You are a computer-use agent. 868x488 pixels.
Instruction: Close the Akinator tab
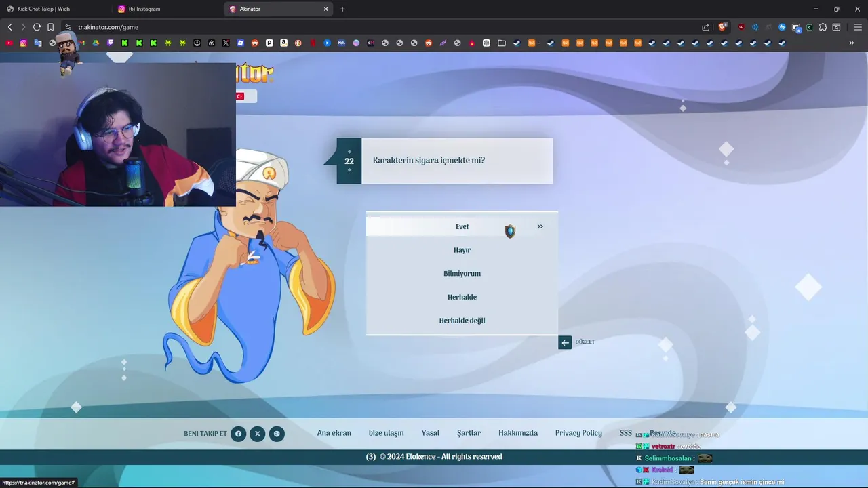click(325, 9)
